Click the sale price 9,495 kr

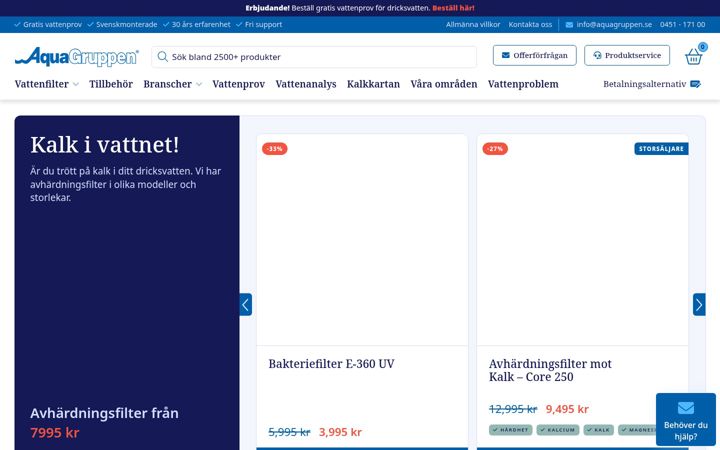tap(567, 409)
